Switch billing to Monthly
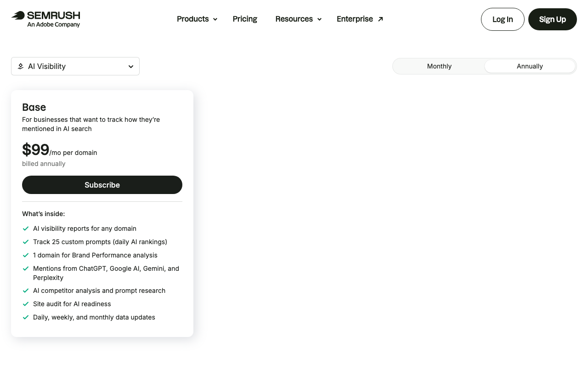The image size is (588, 377). [439, 66]
